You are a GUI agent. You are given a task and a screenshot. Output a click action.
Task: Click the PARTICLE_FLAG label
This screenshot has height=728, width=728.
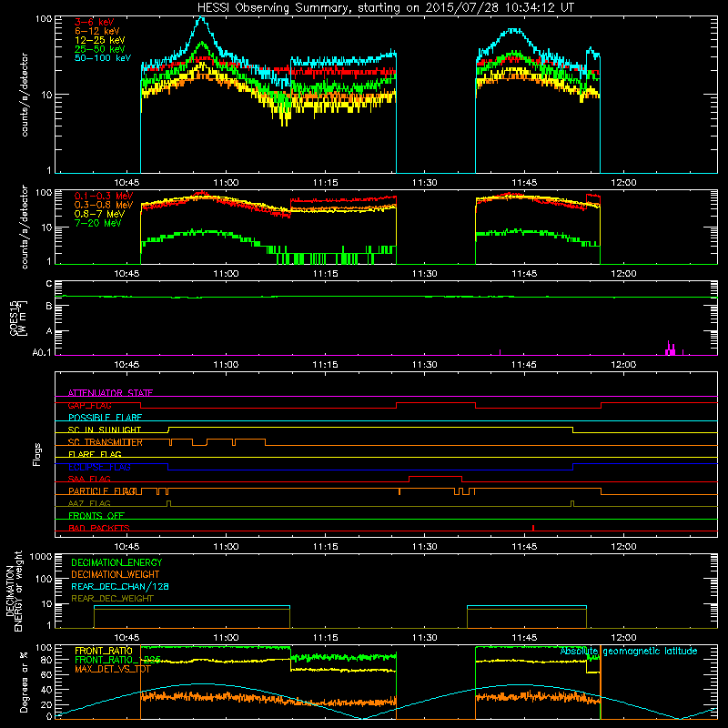103,491
